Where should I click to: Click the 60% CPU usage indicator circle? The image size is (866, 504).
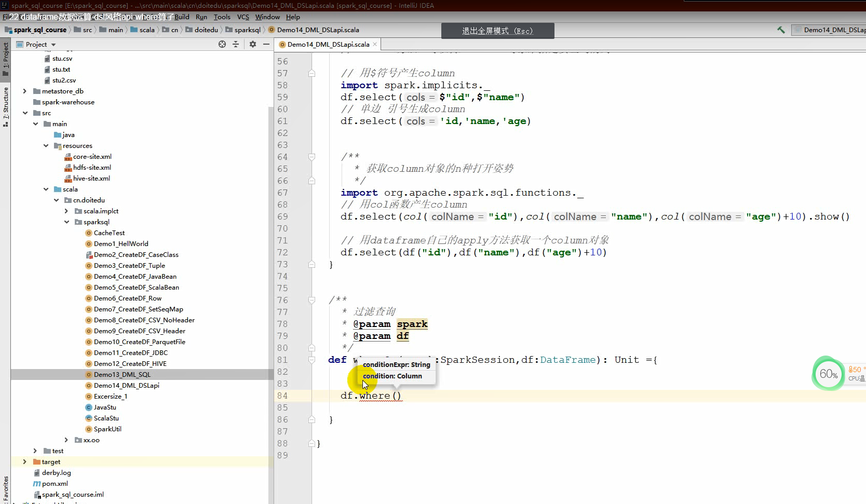pos(828,374)
